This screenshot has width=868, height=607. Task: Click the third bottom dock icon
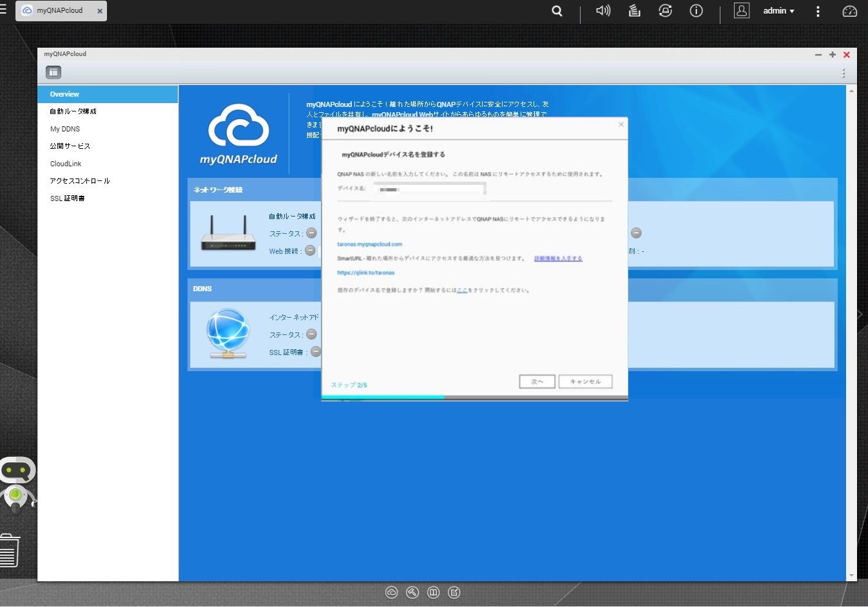click(x=434, y=593)
